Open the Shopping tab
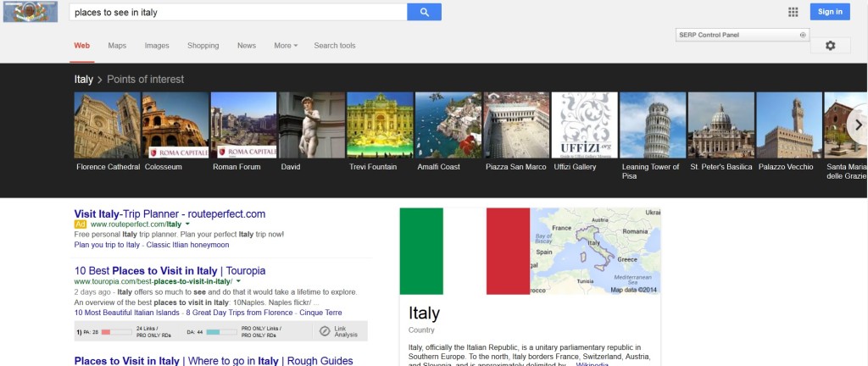This screenshot has height=366, width=868. click(x=203, y=46)
